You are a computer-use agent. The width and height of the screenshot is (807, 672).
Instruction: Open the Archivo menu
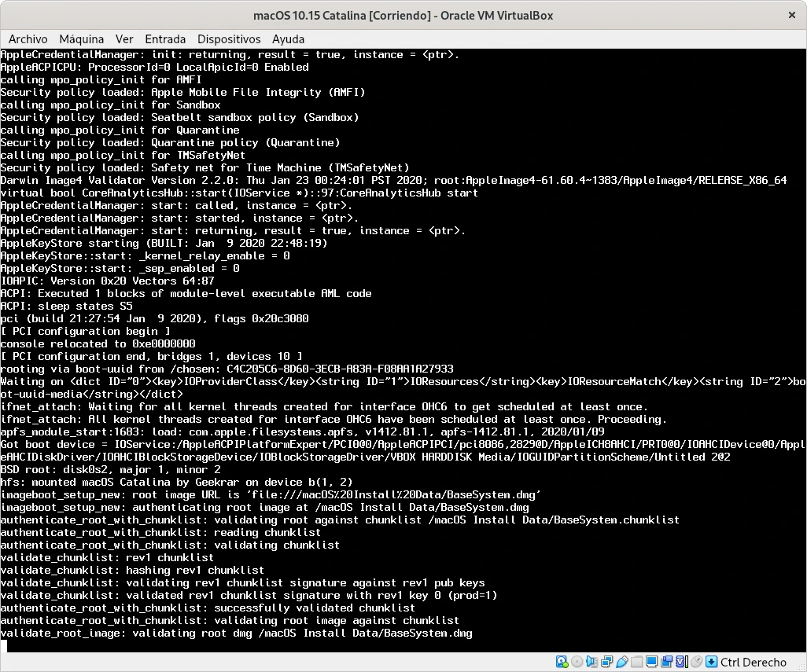[x=28, y=39]
